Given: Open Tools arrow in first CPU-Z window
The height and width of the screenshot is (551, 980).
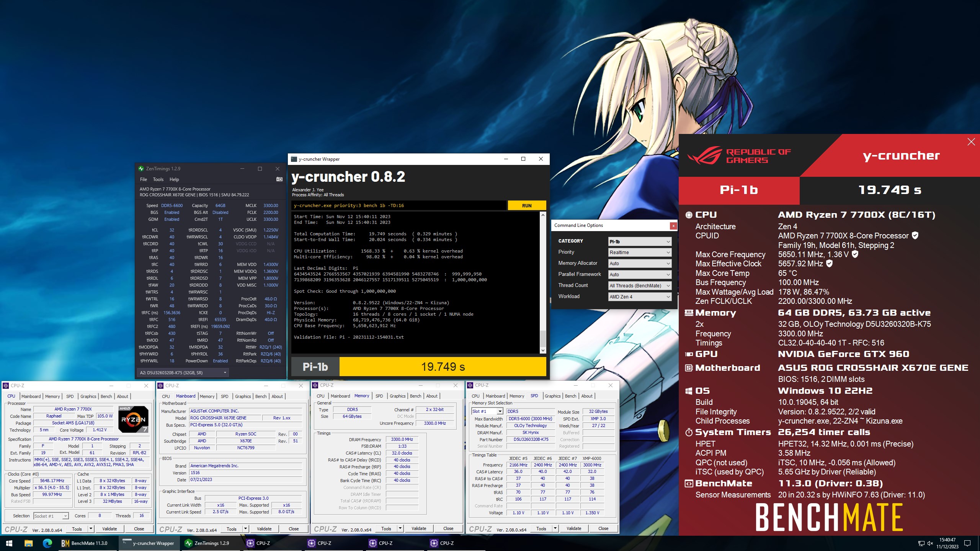Looking at the screenshot, I should 91,529.
